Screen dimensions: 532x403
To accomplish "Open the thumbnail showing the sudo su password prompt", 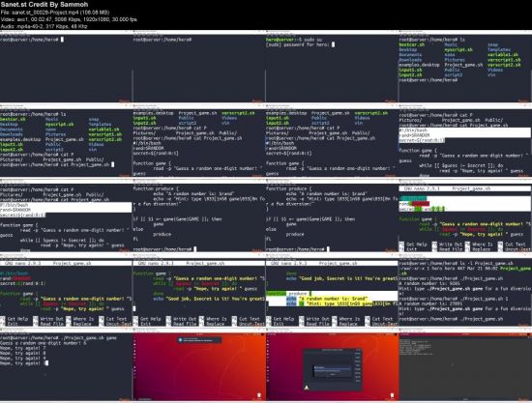I will pyautogui.click(x=332, y=67).
